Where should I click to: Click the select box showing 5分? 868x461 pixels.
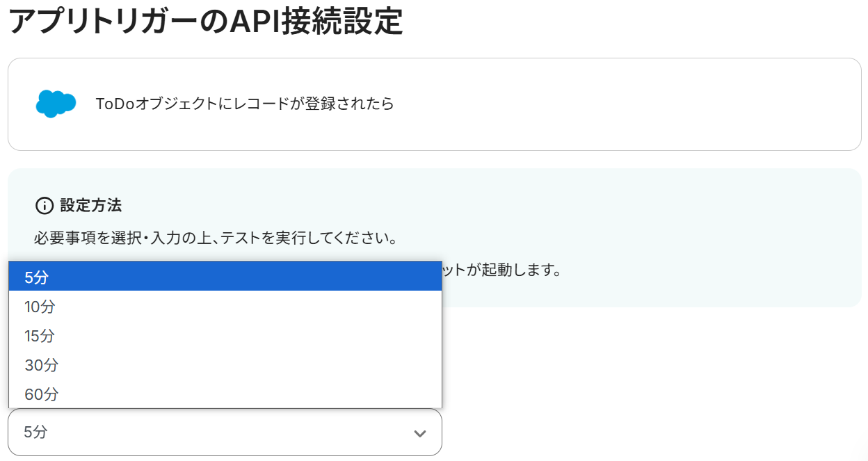click(209, 432)
